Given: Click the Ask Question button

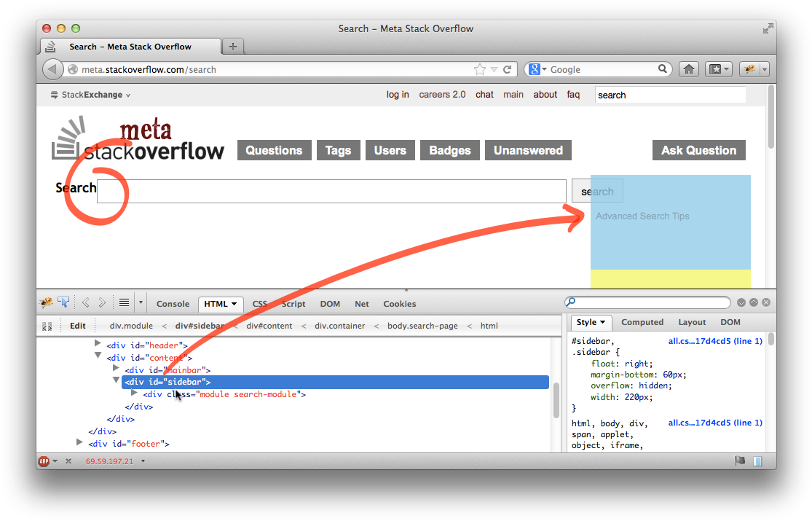Looking at the screenshot, I should pyautogui.click(x=698, y=150).
